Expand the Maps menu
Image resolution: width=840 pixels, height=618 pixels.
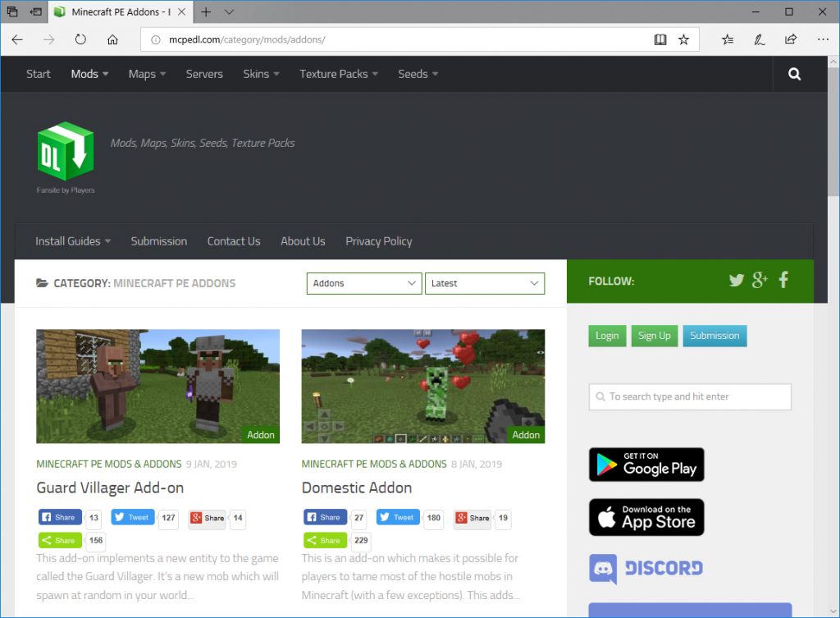point(147,74)
